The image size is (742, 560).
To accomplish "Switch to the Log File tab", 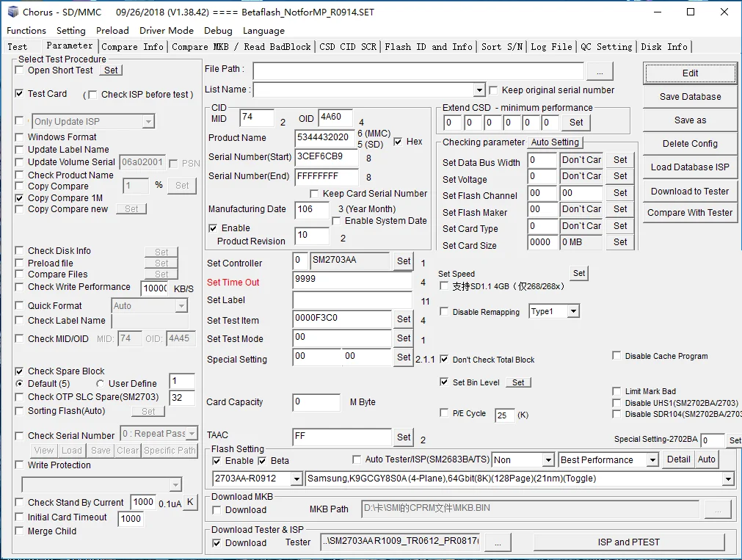I will click(551, 46).
